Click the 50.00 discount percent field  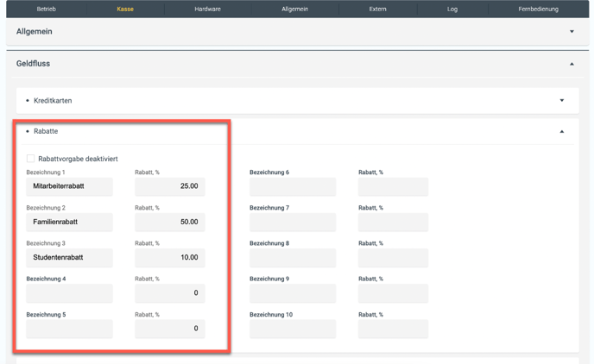[170, 222]
